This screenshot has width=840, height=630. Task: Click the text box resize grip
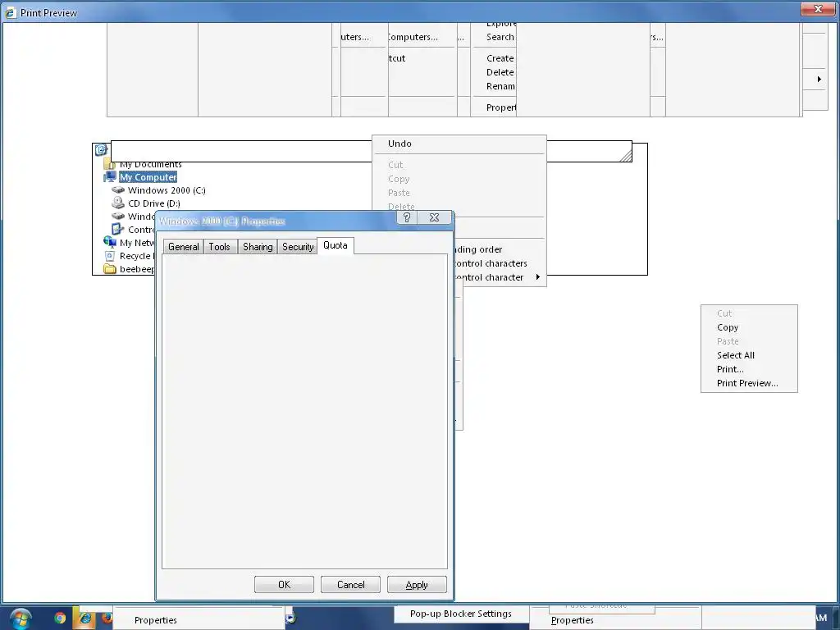(x=626, y=156)
